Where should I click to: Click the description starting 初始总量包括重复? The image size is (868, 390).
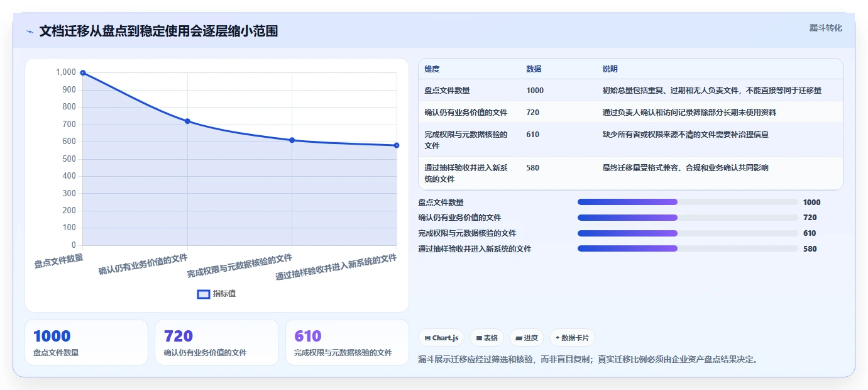(712, 91)
